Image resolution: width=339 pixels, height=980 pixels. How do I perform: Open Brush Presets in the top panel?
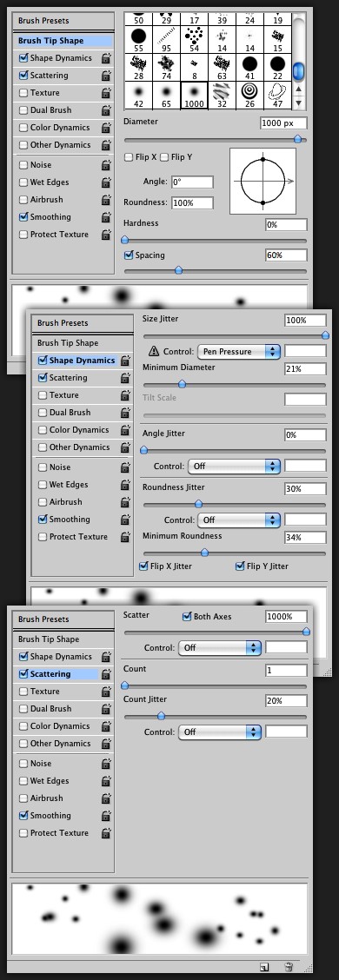click(x=43, y=21)
